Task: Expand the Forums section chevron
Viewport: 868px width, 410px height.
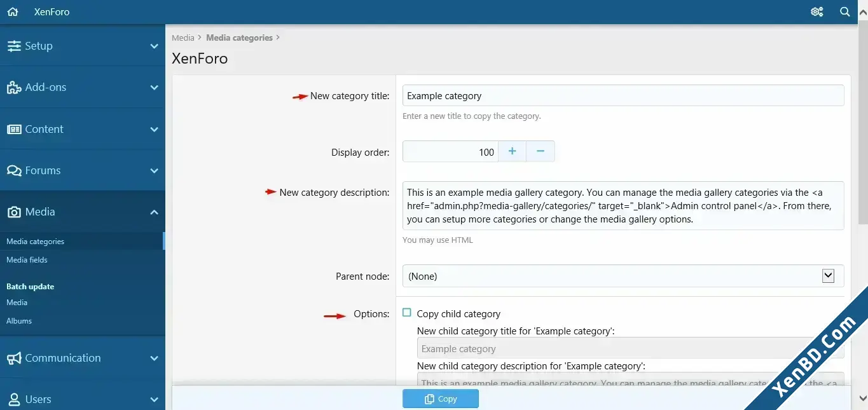Action: [x=154, y=171]
